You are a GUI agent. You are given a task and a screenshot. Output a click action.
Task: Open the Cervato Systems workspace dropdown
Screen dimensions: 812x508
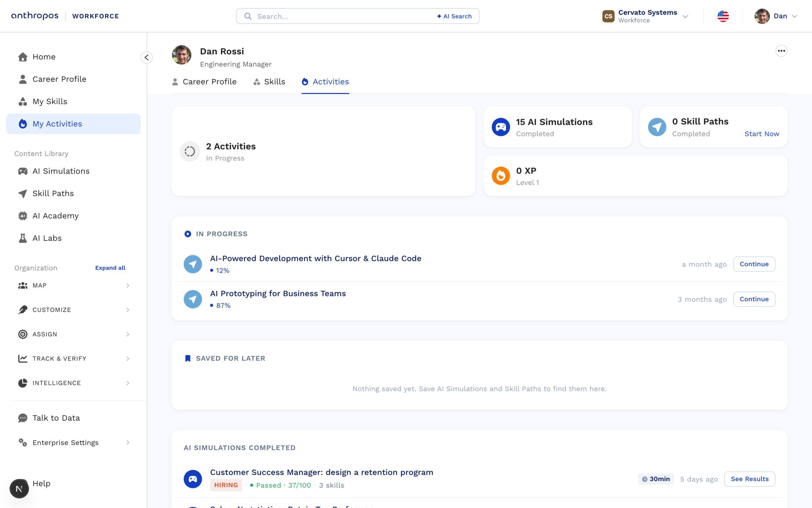coord(645,16)
